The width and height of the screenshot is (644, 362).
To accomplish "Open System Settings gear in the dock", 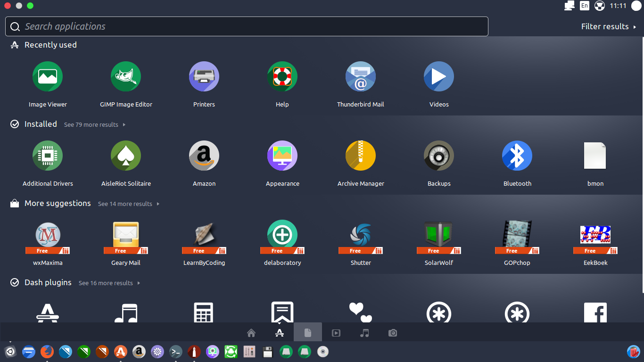I will 157,352.
